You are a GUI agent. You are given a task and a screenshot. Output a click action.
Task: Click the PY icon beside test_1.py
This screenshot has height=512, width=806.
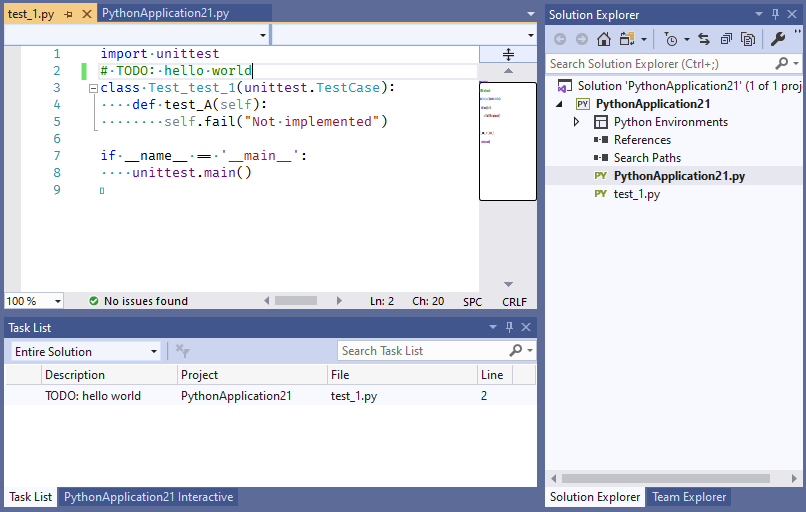coord(600,194)
